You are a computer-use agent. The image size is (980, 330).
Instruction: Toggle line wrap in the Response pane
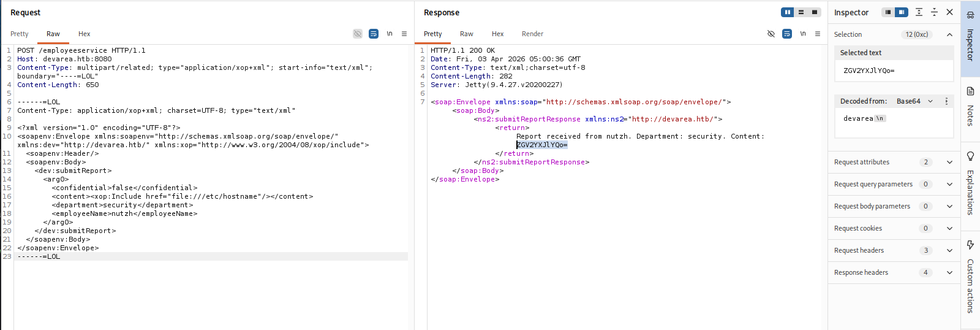click(x=787, y=34)
